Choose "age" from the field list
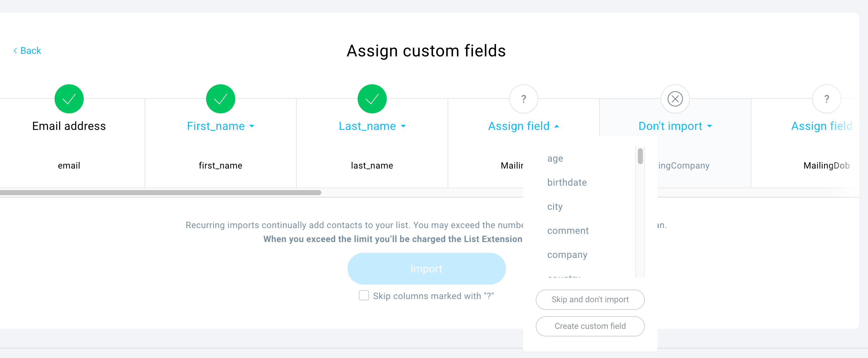 tap(555, 158)
